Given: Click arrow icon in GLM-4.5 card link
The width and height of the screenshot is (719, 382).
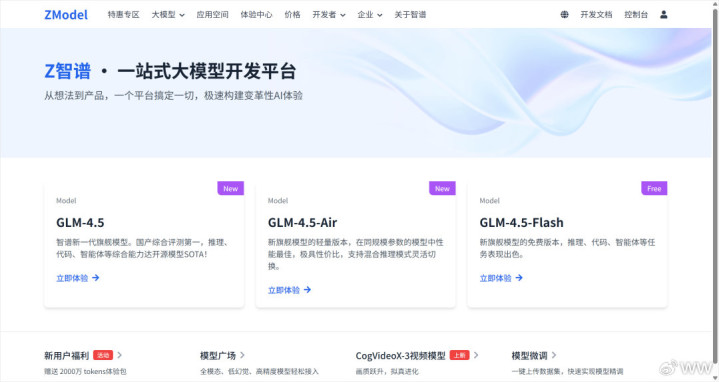Looking at the screenshot, I should (95, 278).
